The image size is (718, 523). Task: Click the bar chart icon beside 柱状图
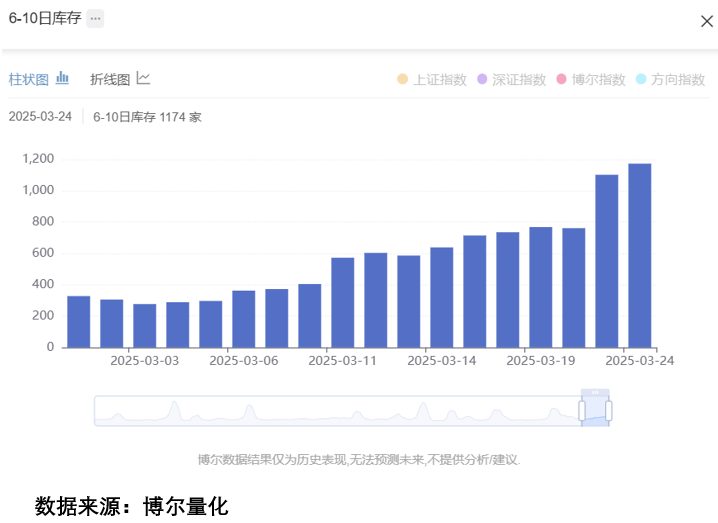[62, 78]
